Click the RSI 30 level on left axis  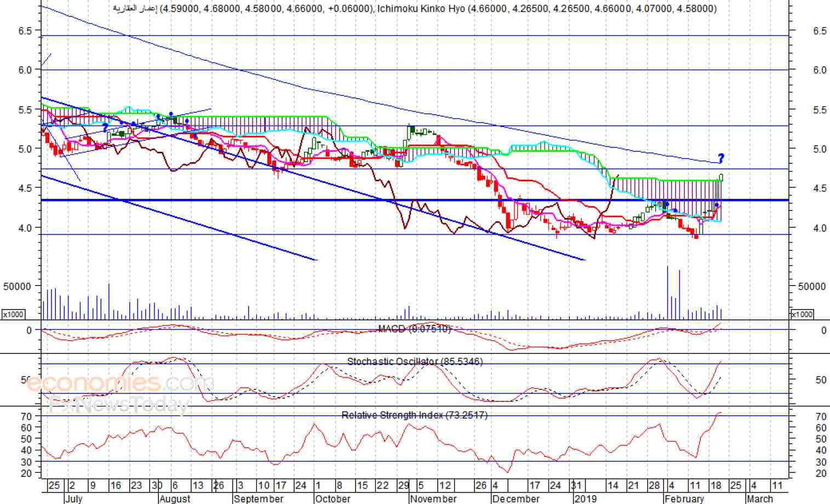point(26,462)
